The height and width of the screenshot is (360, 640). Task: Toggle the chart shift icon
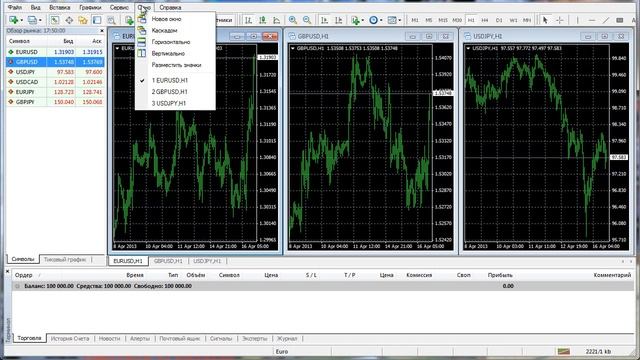click(x=338, y=20)
